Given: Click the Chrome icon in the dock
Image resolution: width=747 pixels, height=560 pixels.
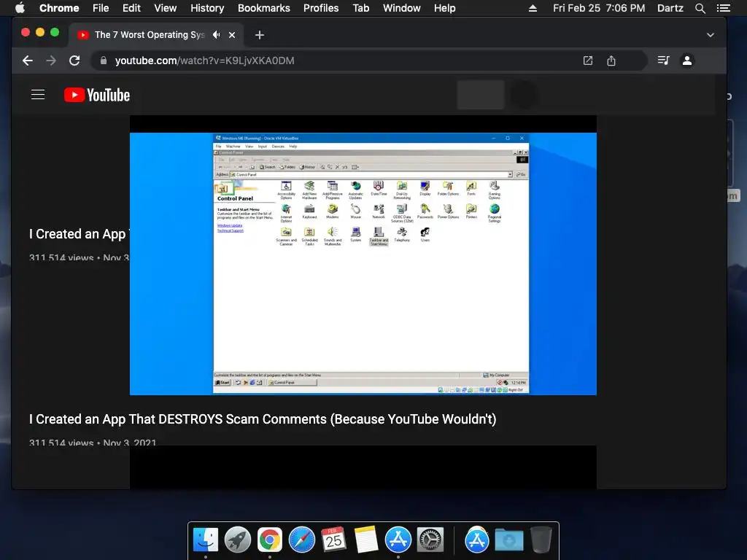Looking at the screenshot, I should point(270,540).
